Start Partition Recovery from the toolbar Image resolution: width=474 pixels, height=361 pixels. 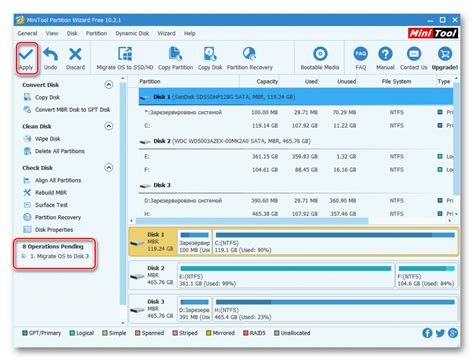(250, 58)
